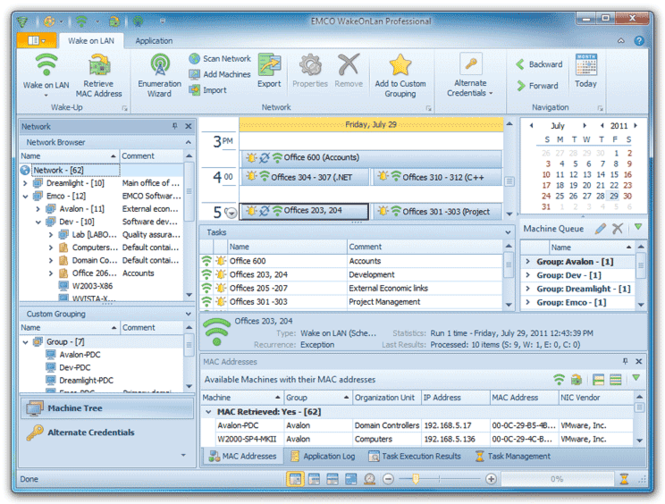Close the Network panel
The width and height of the screenshot is (665, 504).
(188, 126)
